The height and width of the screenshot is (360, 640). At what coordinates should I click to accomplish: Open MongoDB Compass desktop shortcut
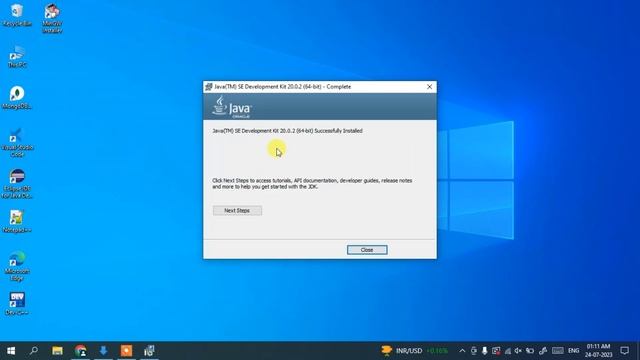click(x=17, y=98)
